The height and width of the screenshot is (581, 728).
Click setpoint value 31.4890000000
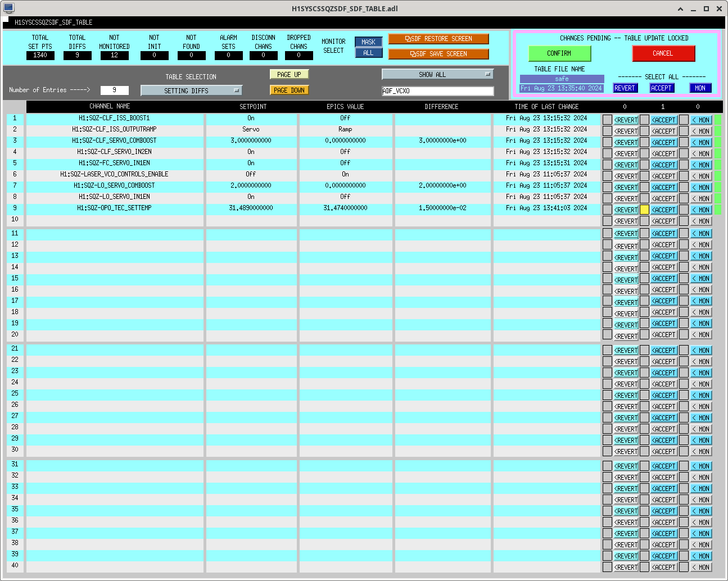[x=251, y=208]
